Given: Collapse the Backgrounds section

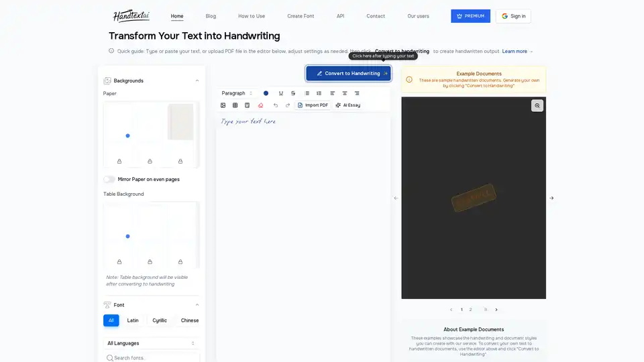Looking at the screenshot, I should [x=197, y=80].
